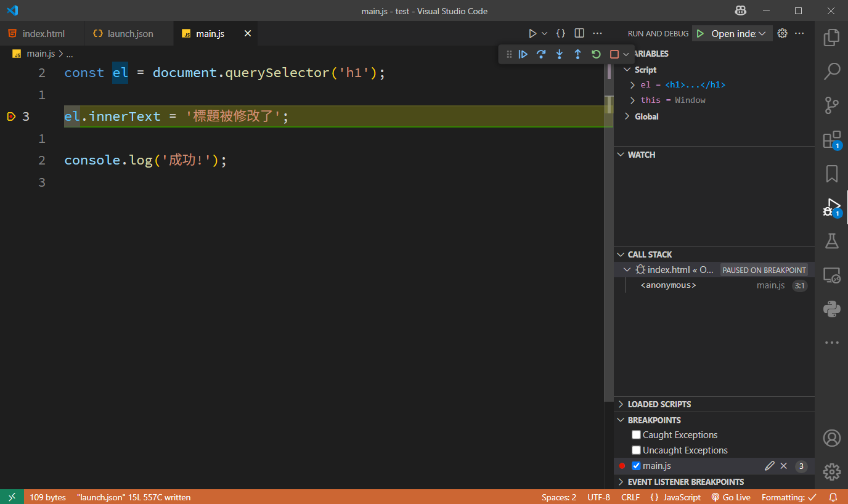Screen dimensions: 848x504
Task: Open Accounts menu in activity bar
Action: (x=832, y=438)
